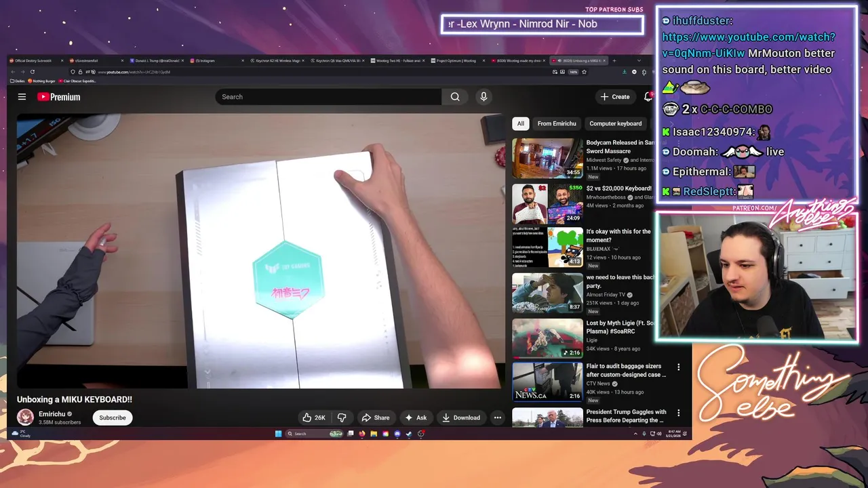
Task: Open options menu for President Trump Gaggles video
Action: [678, 413]
